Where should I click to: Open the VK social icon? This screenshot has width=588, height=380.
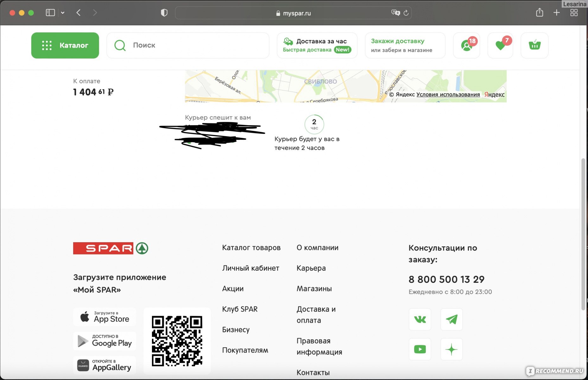(420, 319)
